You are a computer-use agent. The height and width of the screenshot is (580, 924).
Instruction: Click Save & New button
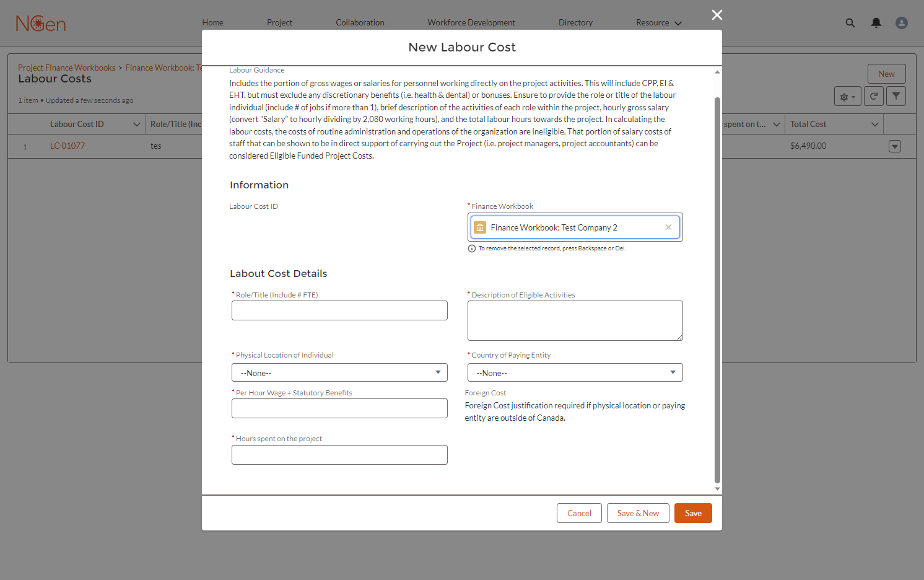(x=638, y=513)
